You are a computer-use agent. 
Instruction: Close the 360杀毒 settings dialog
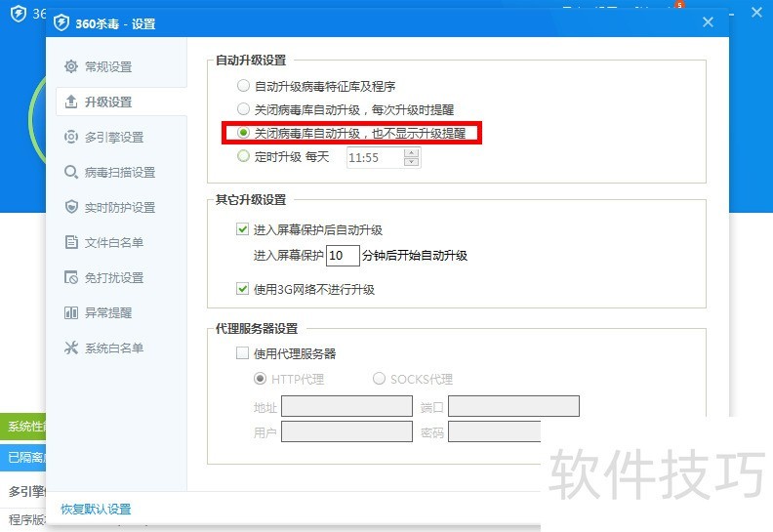click(708, 22)
